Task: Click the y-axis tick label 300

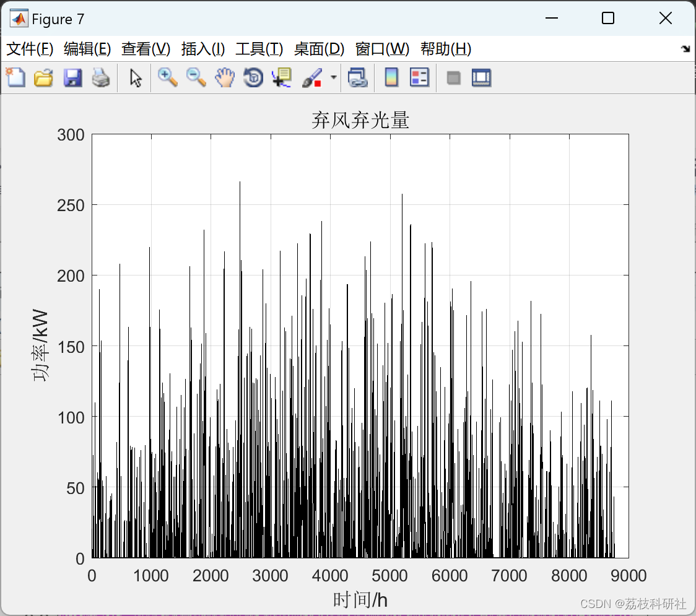Action: (71, 135)
